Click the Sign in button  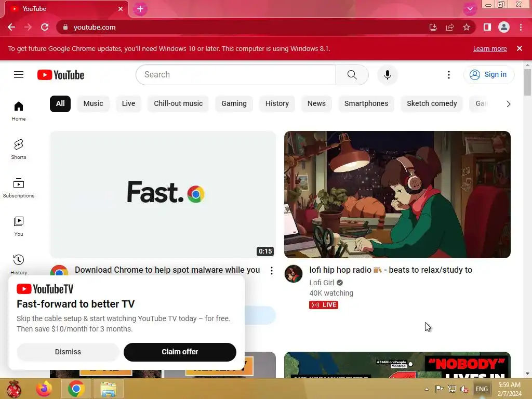point(488,75)
